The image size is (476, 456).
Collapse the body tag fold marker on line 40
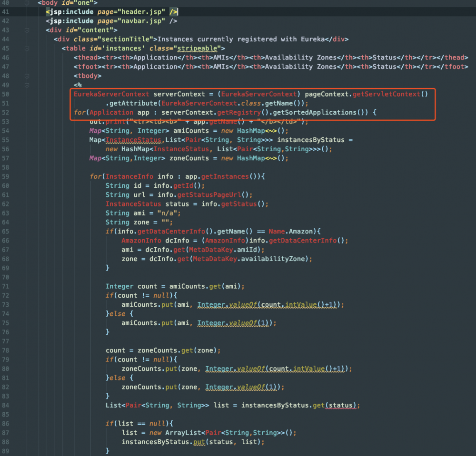click(27, 3)
